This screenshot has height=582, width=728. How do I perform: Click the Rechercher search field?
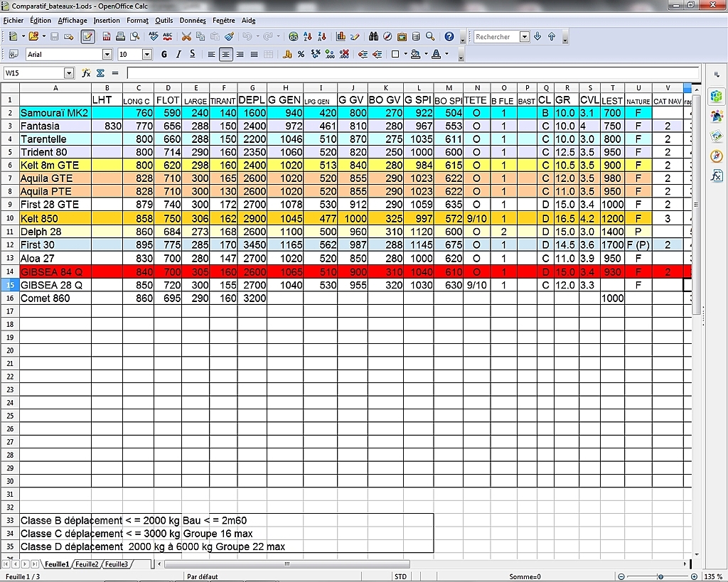click(496, 37)
